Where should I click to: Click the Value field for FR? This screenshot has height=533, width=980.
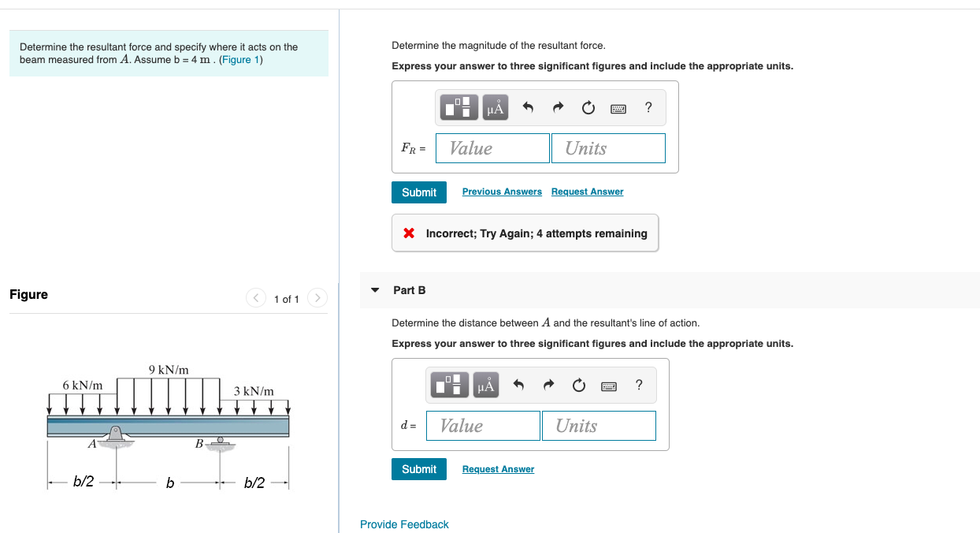pos(492,147)
